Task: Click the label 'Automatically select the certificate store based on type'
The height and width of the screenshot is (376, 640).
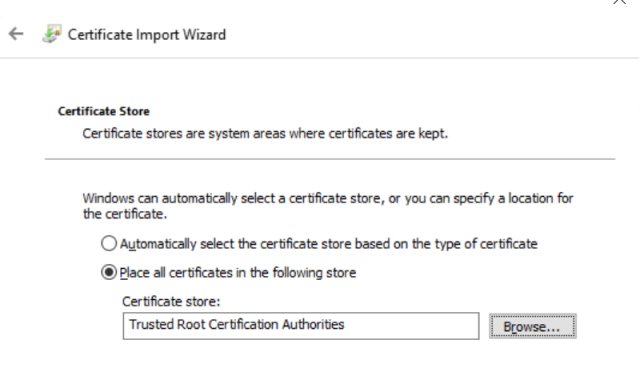Action: (x=329, y=244)
